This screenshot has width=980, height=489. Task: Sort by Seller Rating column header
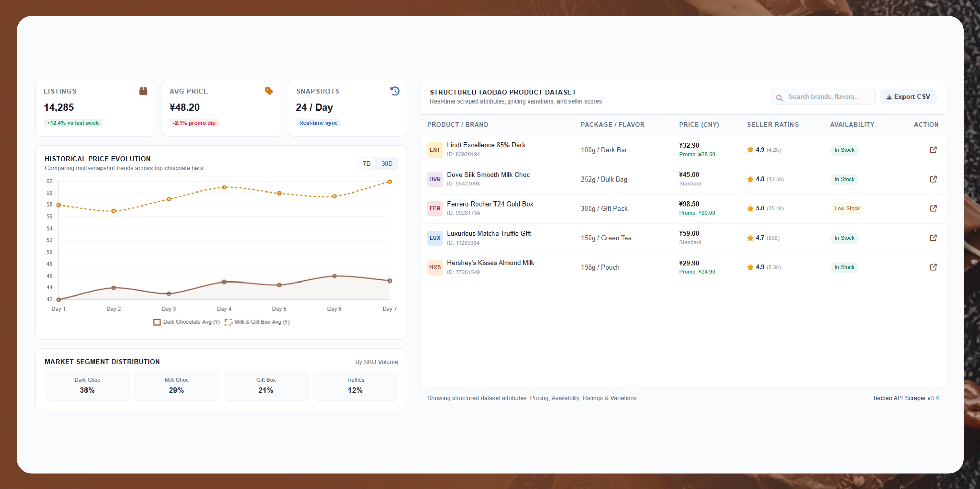(x=773, y=125)
